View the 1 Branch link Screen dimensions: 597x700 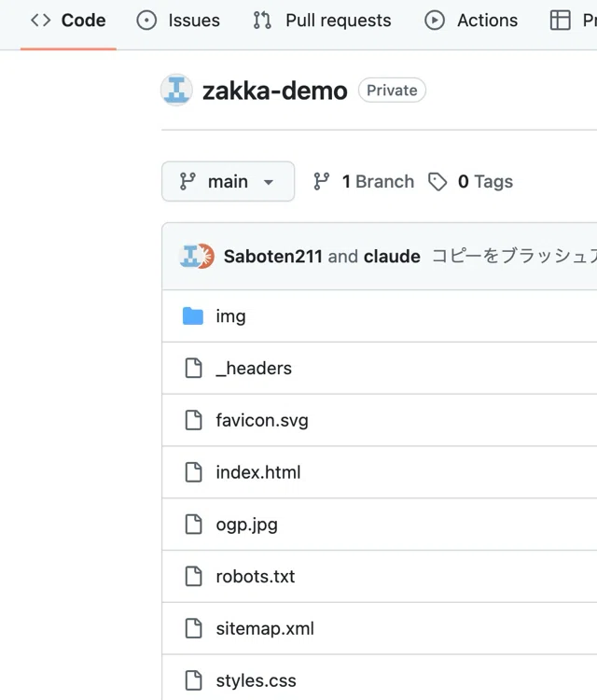coord(378,182)
